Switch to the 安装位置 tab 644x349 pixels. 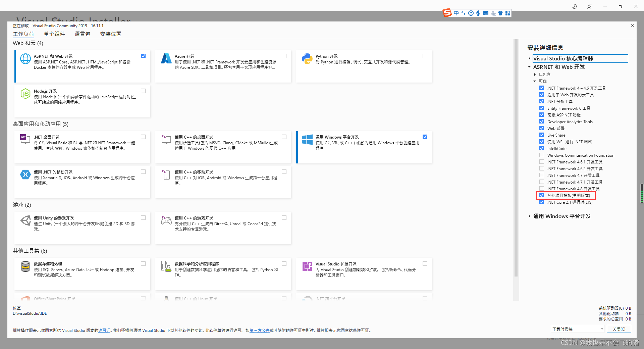coord(111,34)
